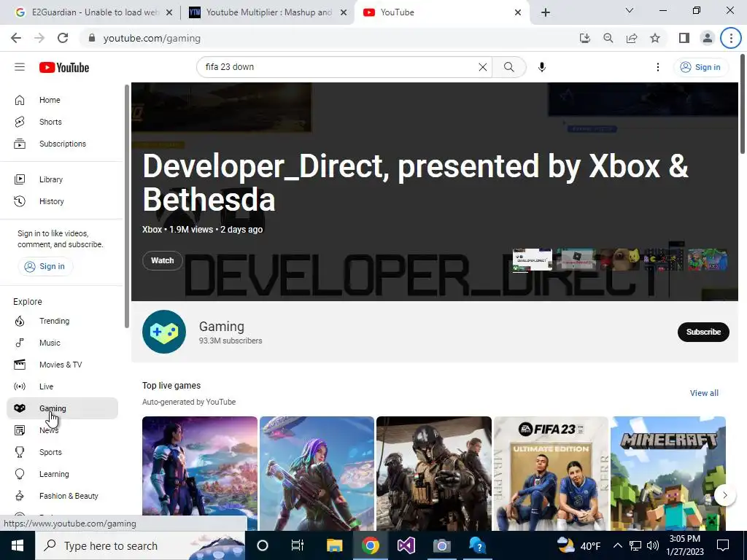The image size is (747, 560).
Task: Open a new browser tab
Action: [x=546, y=12]
